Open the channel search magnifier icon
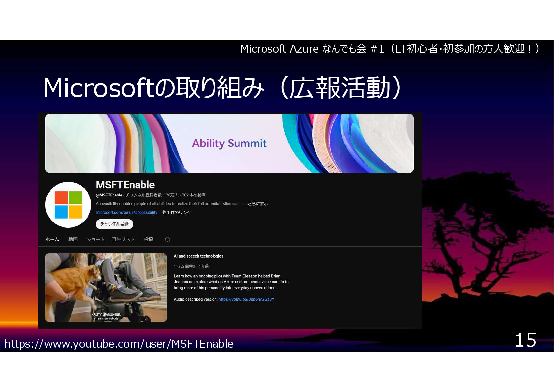The image size is (554, 392). click(168, 239)
